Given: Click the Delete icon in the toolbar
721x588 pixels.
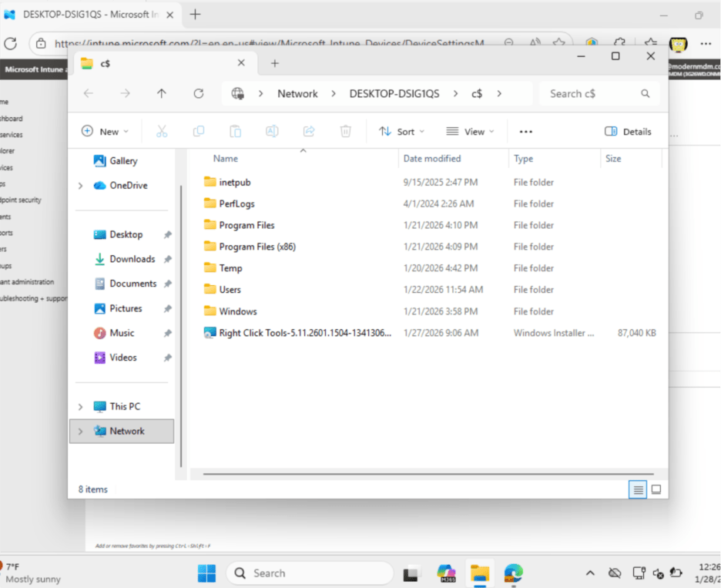Looking at the screenshot, I should pos(345,131).
